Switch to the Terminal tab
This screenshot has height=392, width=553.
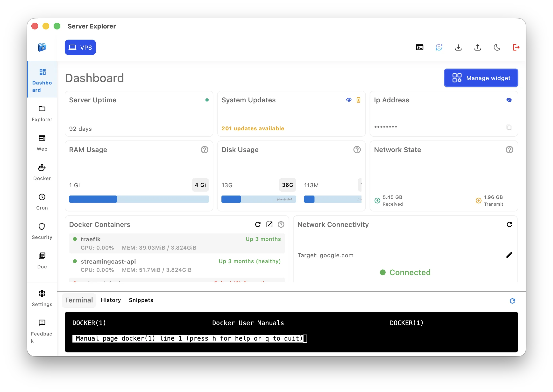tap(79, 300)
